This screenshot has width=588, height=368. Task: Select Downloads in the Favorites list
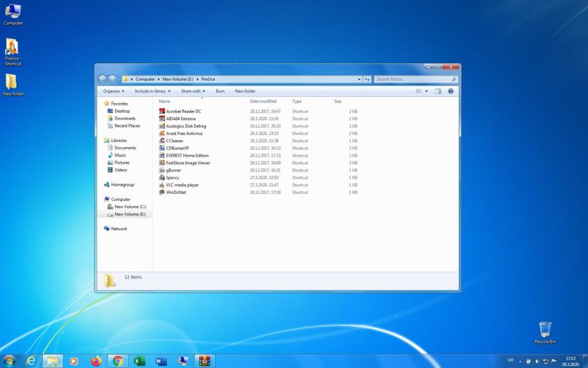point(125,118)
